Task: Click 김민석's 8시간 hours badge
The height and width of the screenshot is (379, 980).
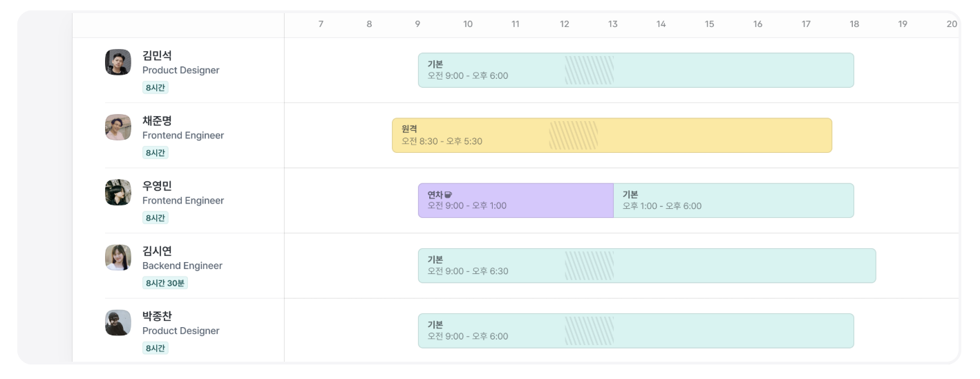Action: (156, 88)
